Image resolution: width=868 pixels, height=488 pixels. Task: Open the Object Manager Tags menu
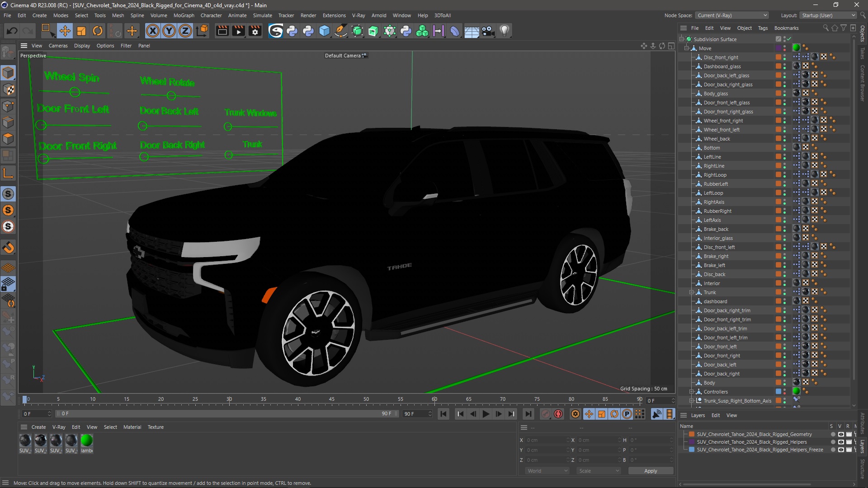tap(763, 28)
